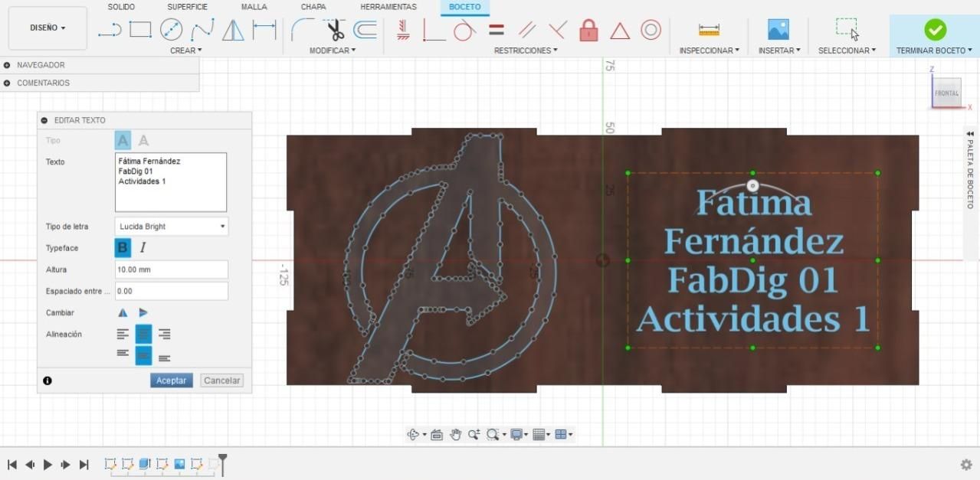This screenshot has height=480, width=980.
Task: Apply the Equal constraint
Action: point(497,30)
